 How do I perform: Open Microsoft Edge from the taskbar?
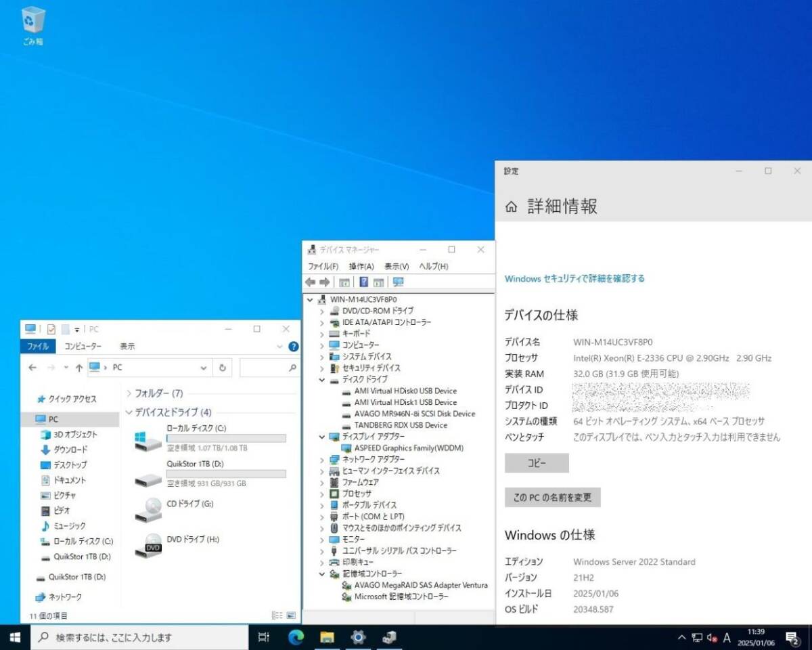pos(296,637)
